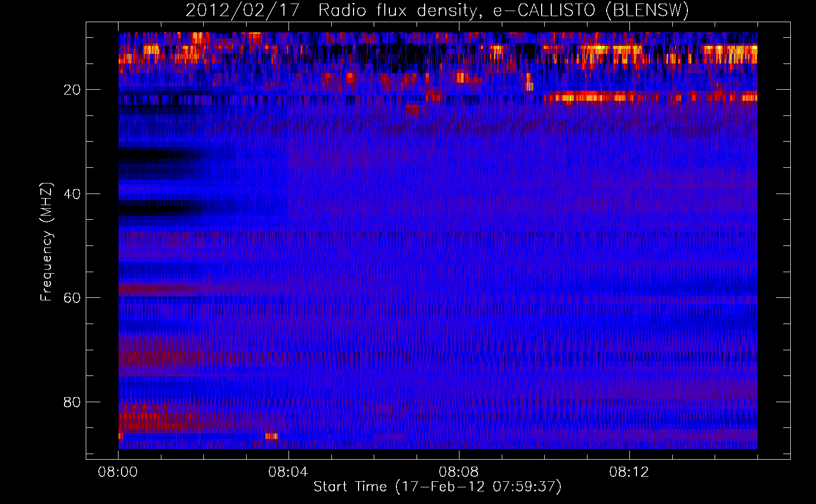Click the 60 frequency tick label
816x504 pixels.
click(x=73, y=298)
